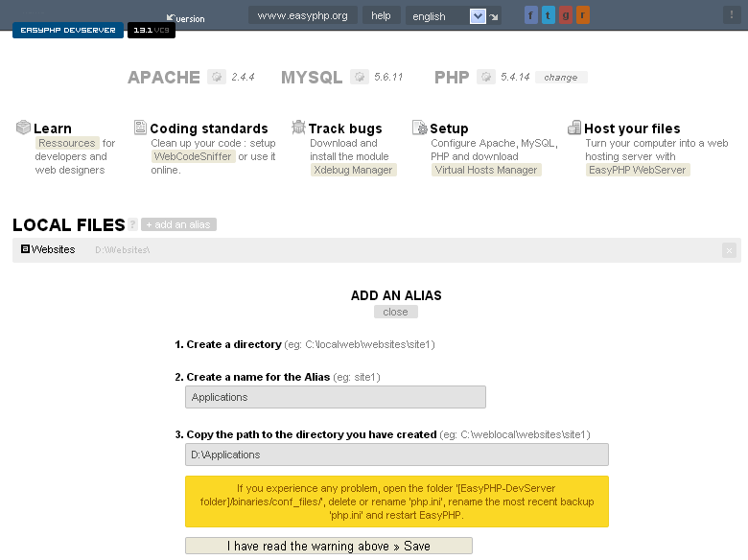Viewport: 748px width, 560px height.
Task: Click the Track bugs bug icon
Action: point(298,127)
